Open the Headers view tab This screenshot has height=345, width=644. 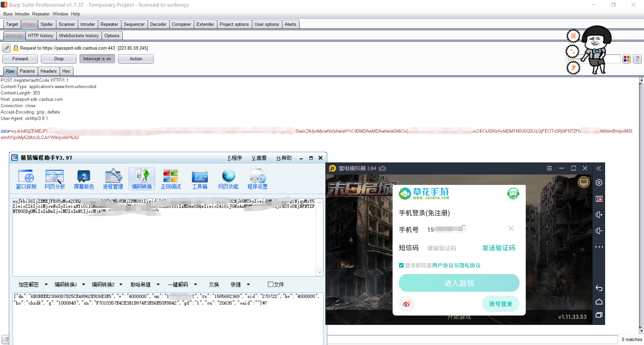pos(49,71)
